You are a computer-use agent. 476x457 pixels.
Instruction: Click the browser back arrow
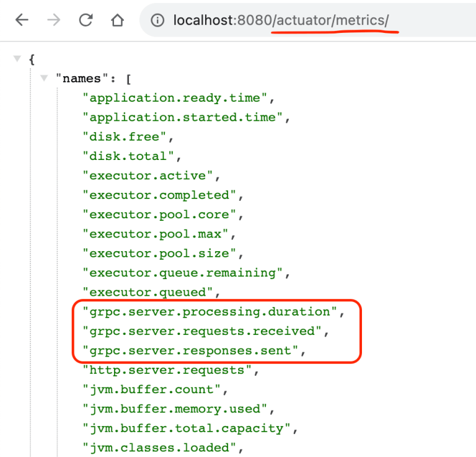click(x=22, y=20)
